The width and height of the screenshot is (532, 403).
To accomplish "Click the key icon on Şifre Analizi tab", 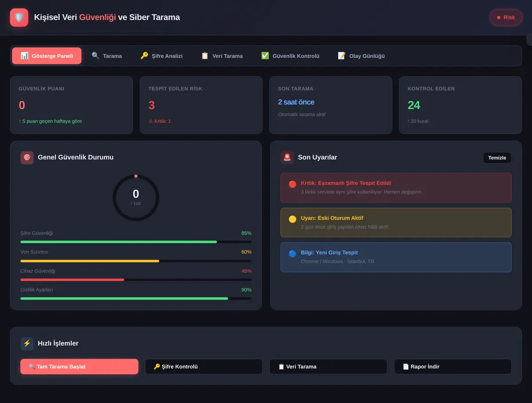I will point(144,56).
